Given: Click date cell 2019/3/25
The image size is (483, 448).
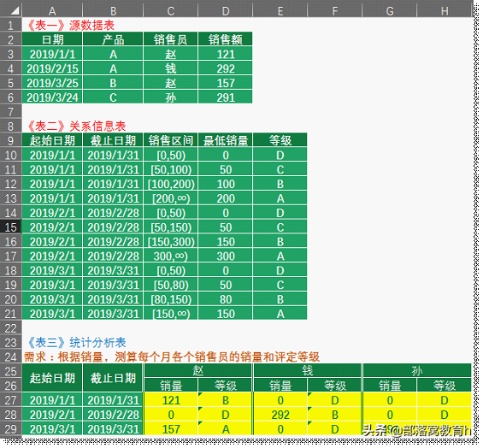Looking at the screenshot, I should click(52, 83).
